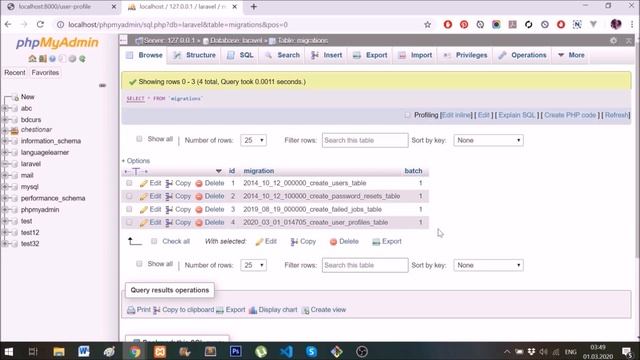Tick lower Show all checkbox
Image resolution: width=640 pixels, height=360 pixels.
(139, 264)
